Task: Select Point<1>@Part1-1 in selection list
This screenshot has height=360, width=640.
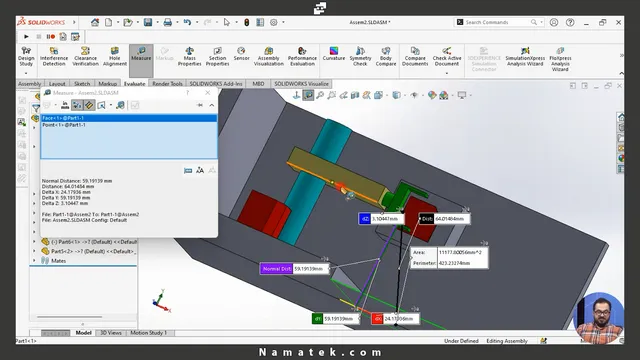Action: pyautogui.click(x=64, y=125)
